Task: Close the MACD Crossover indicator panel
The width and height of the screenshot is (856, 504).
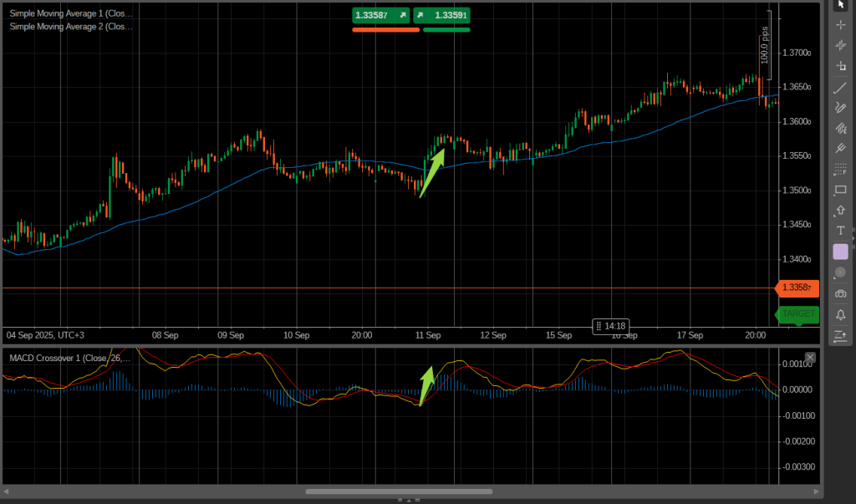Action: coord(809,358)
